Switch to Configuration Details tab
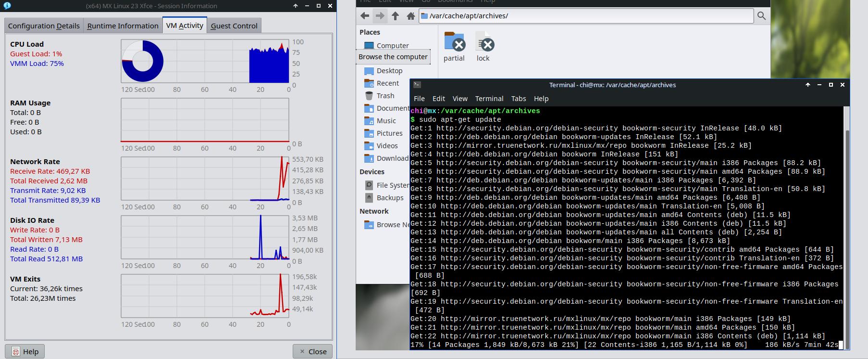Image resolution: width=868 pixels, height=359 pixels. (44, 26)
